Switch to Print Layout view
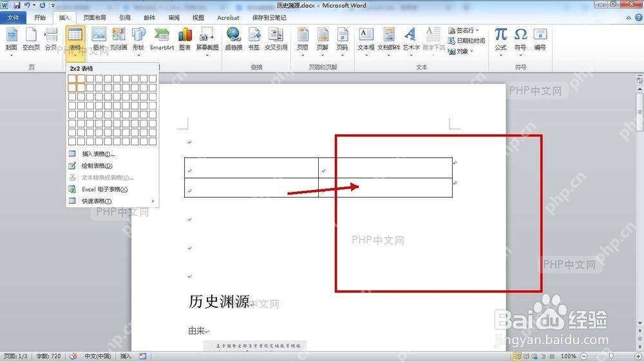 (518, 356)
